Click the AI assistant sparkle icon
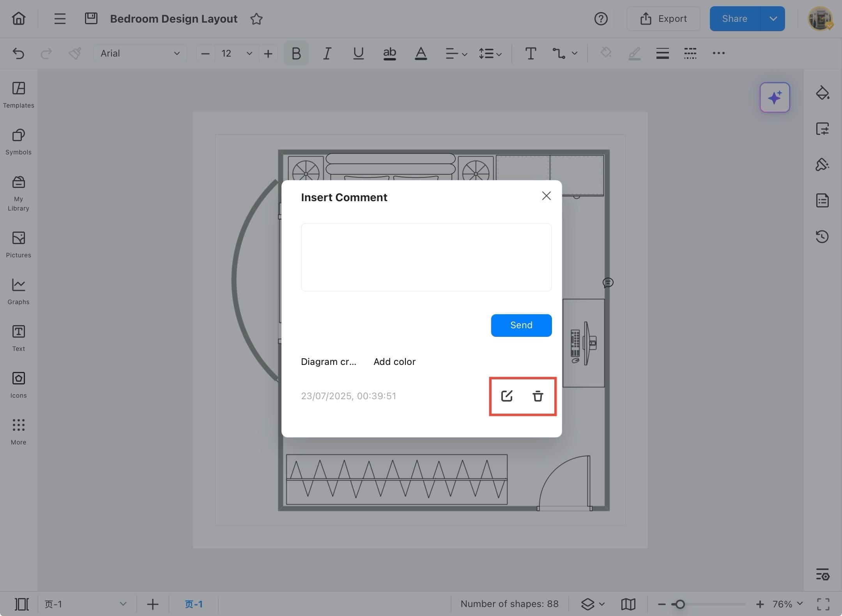842x616 pixels. tap(774, 97)
